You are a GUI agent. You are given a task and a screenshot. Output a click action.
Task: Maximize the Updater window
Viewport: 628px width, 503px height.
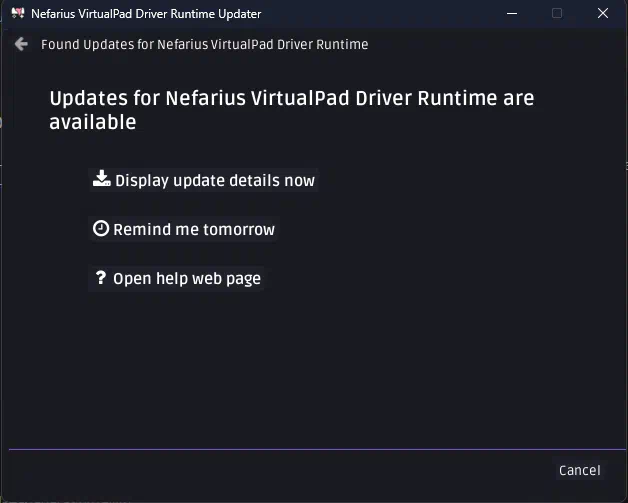(x=557, y=14)
